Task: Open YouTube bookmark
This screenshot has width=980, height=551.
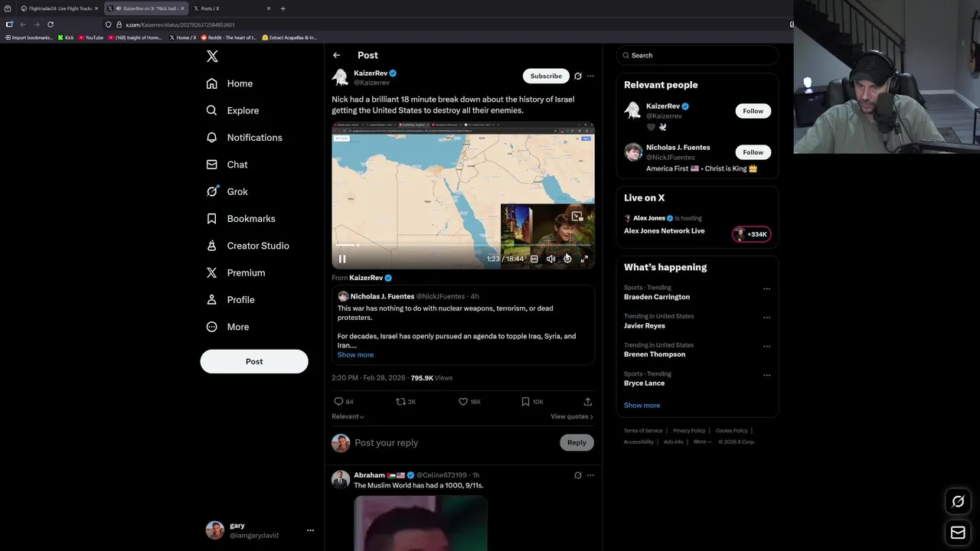Action: [91, 37]
